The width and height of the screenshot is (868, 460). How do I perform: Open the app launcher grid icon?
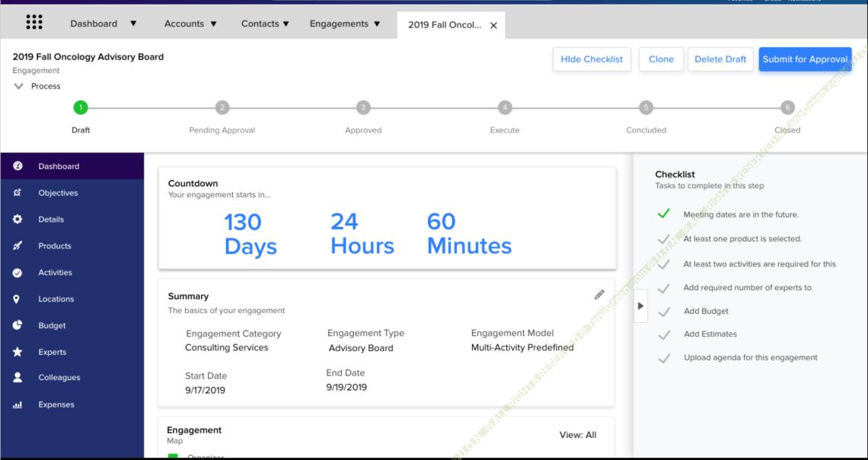[x=34, y=22]
